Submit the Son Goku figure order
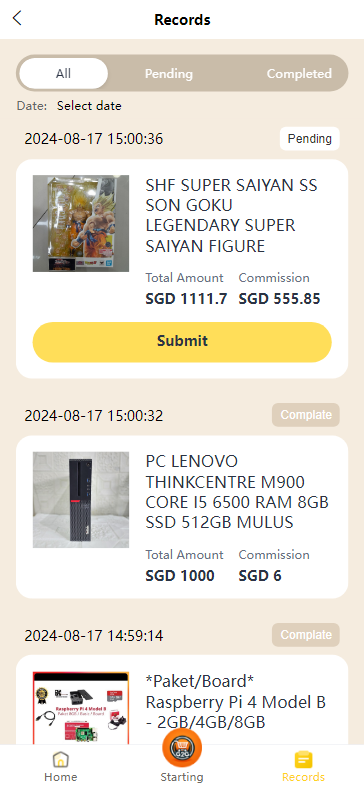The height and width of the screenshot is (788, 364). 182,342
